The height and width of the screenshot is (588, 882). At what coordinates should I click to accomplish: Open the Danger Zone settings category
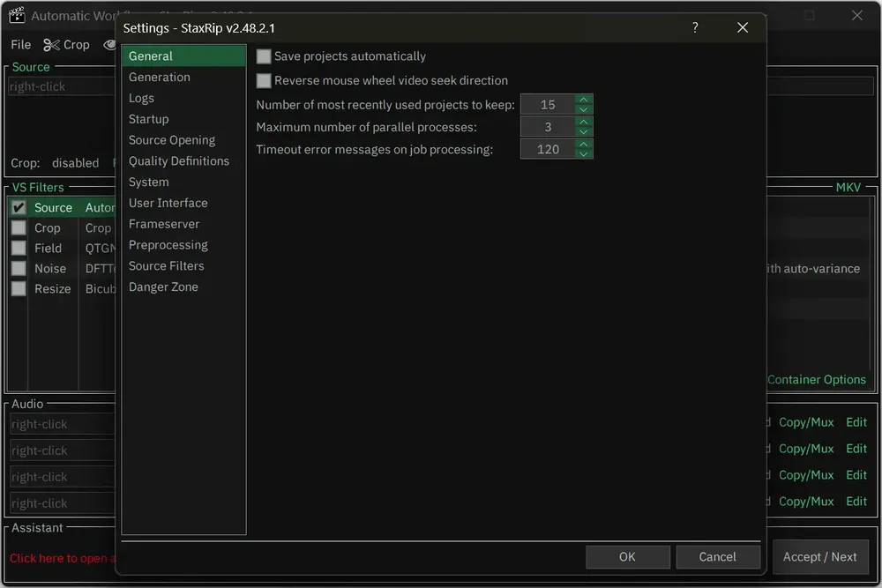pos(184,287)
